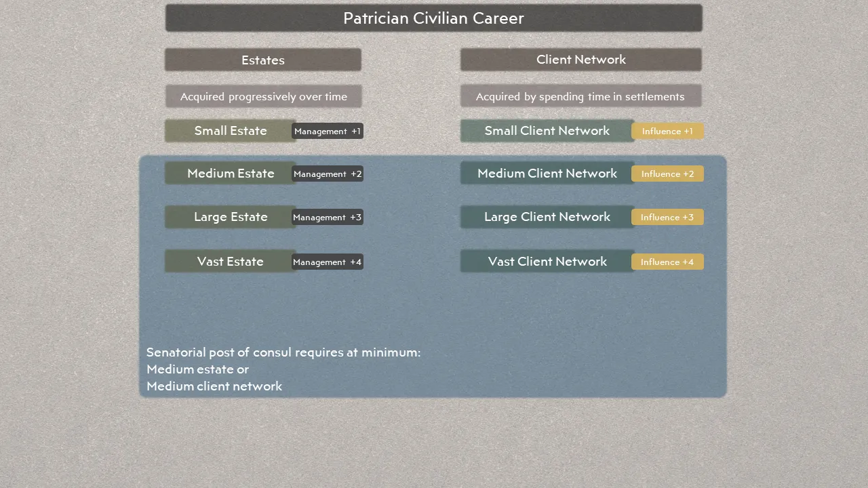
Task: Select the Medium Client Network box
Action: 547,174
